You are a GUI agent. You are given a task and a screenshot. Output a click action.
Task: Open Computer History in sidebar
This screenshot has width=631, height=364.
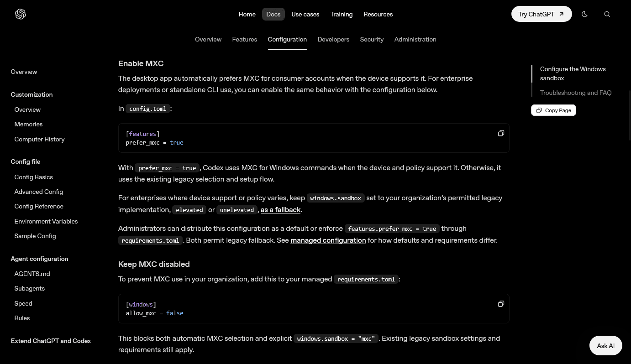[39, 140]
